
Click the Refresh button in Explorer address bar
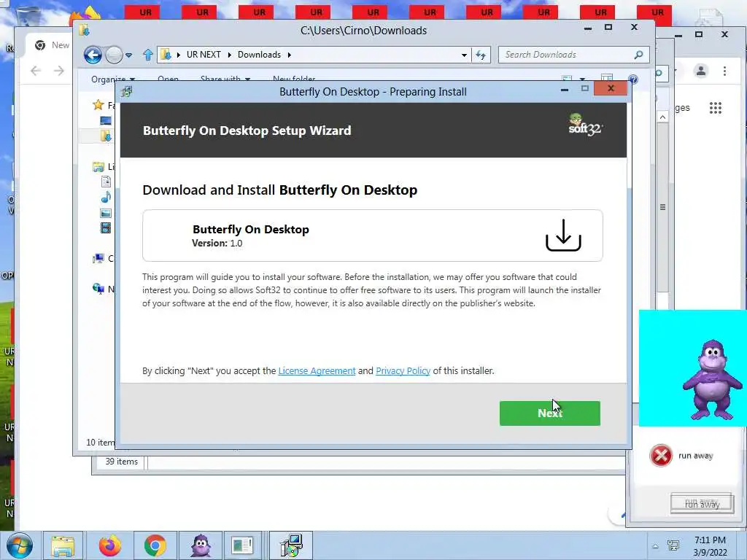pos(481,55)
